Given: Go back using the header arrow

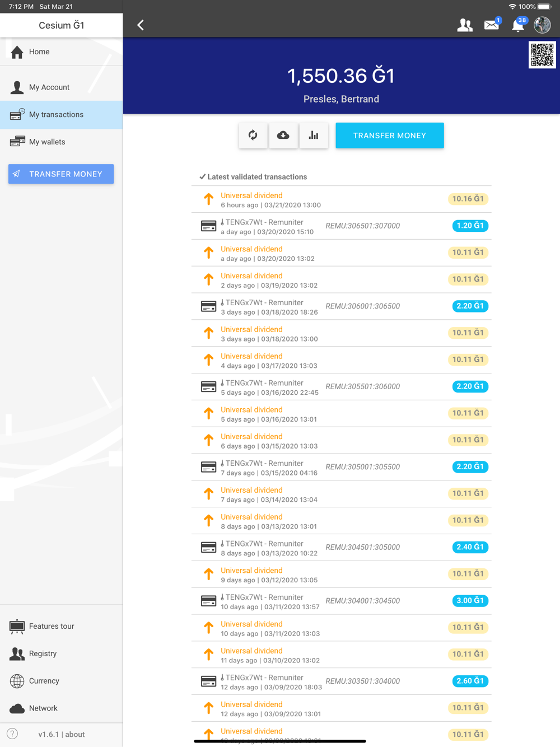Looking at the screenshot, I should point(141,25).
